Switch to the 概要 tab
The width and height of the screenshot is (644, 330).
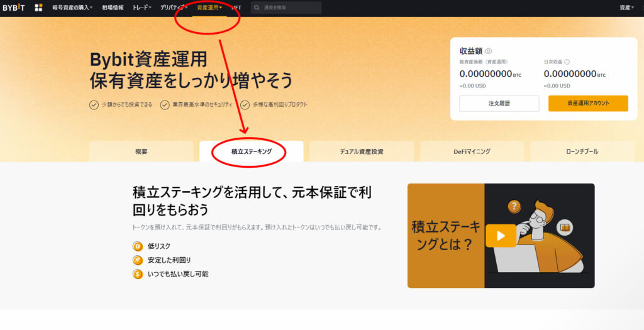(142, 151)
